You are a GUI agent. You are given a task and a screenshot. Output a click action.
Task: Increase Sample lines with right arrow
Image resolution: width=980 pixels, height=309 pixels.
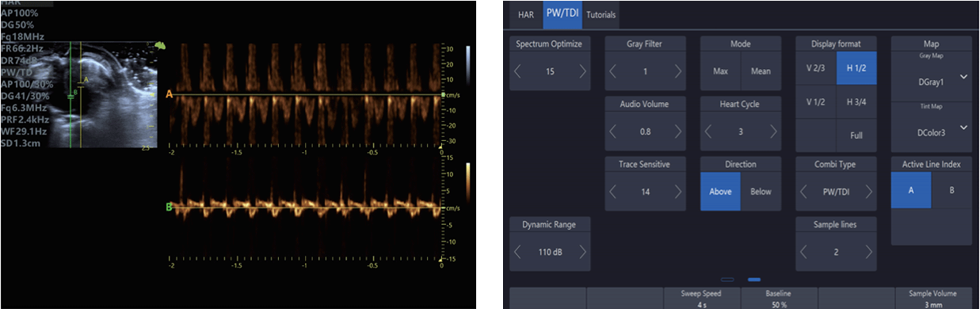point(868,252)
